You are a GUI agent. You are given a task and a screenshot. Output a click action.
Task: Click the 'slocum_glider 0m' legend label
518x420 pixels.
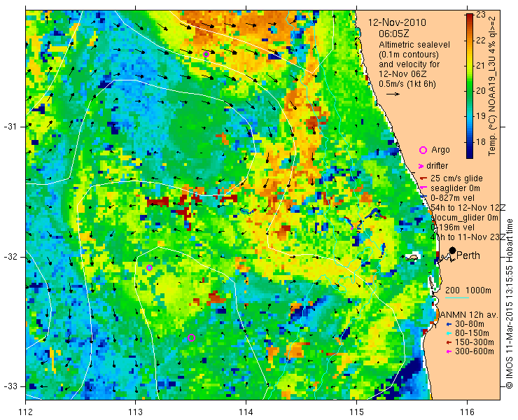click(464, 218)
